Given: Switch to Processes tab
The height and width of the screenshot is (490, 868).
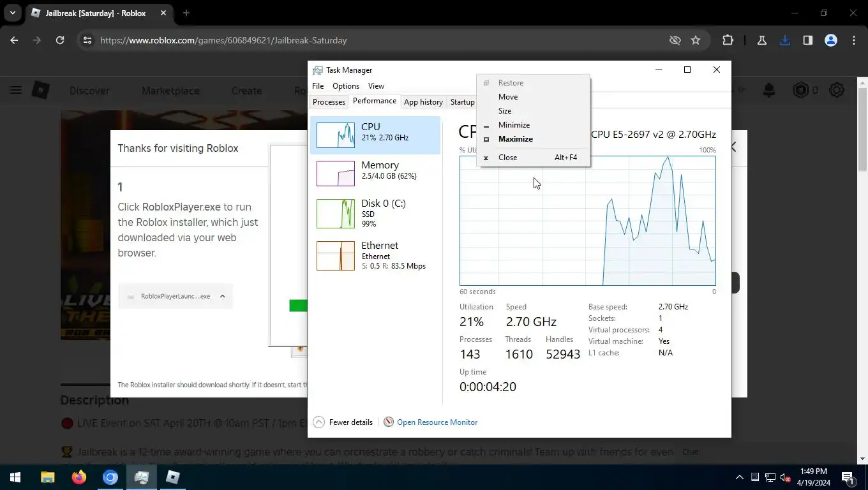Looking at the screenshot, I should tap(329, 102).
